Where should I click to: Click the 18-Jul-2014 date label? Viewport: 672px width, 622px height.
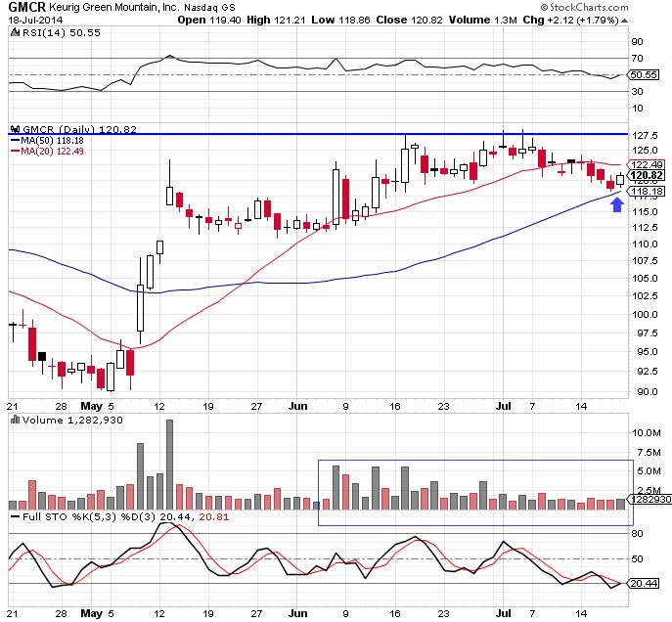click(35, 21)
